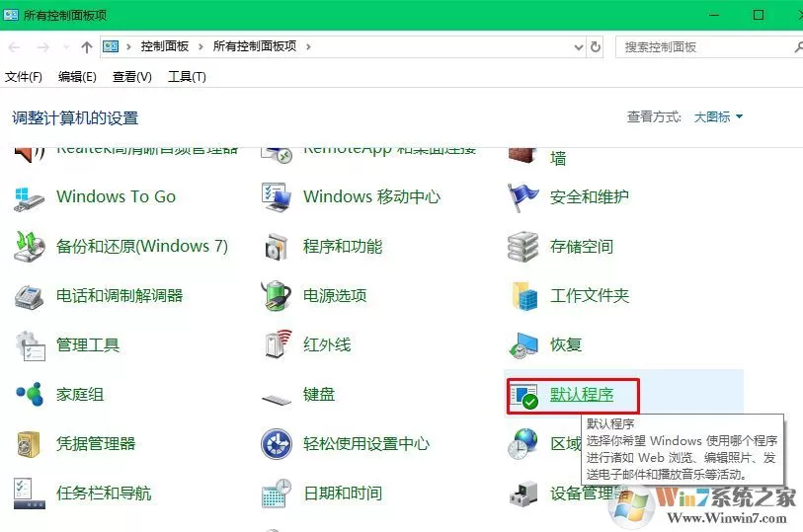Open the 工具(T) menu

pos(187,77)
